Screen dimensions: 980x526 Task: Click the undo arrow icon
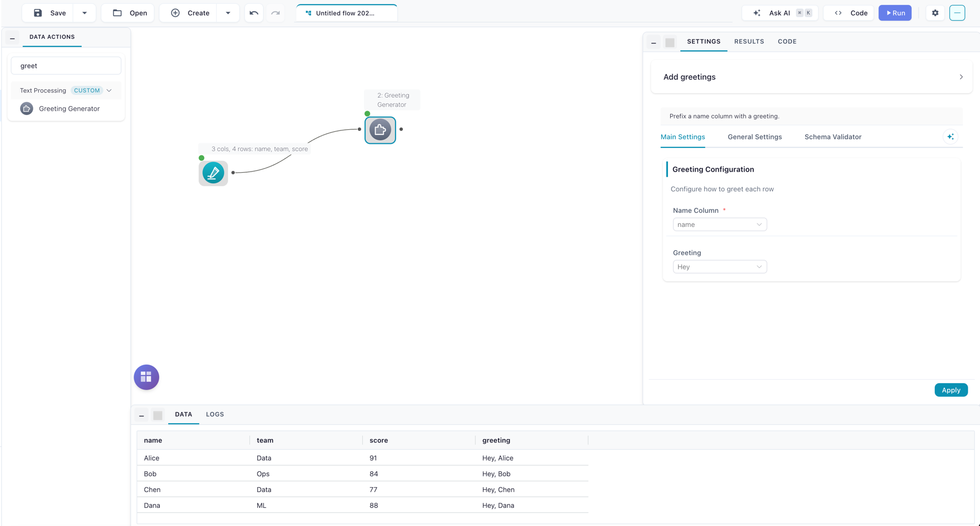pos(254,13)
